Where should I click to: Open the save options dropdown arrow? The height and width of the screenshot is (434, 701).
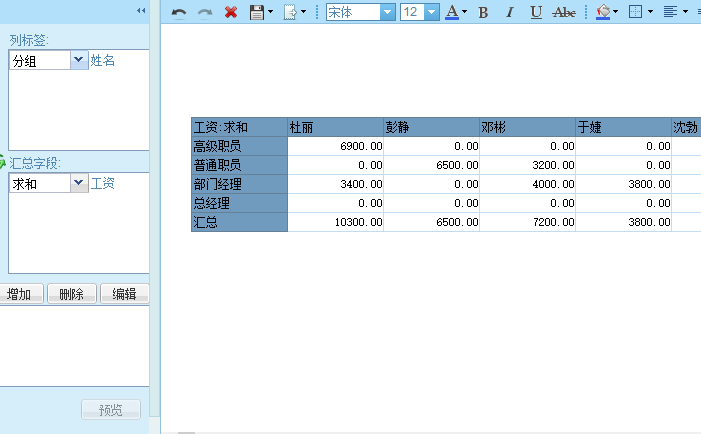tap(270, 12)
